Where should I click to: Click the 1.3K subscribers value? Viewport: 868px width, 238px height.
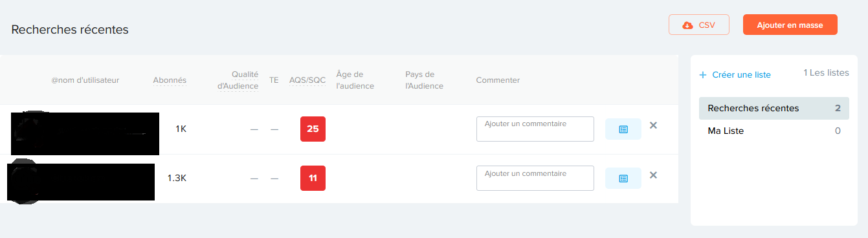pyautogui.click(x=177, y=178)
